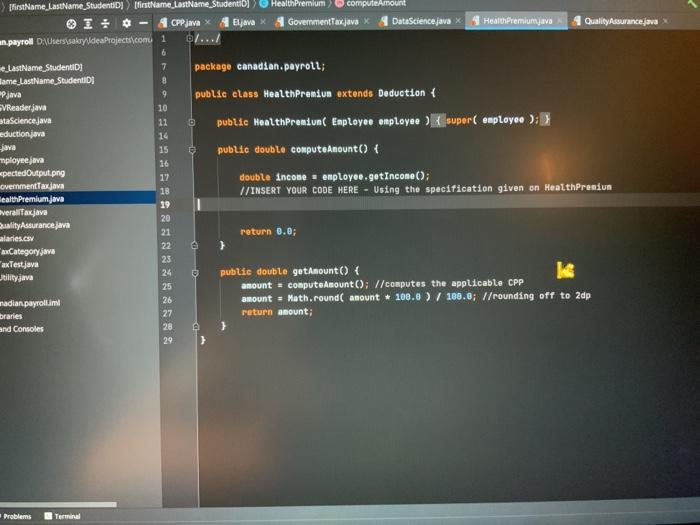Open the Problems tool window
This screenshot has height=525, width=700.
pyautogui.click(x=16, y=517)
